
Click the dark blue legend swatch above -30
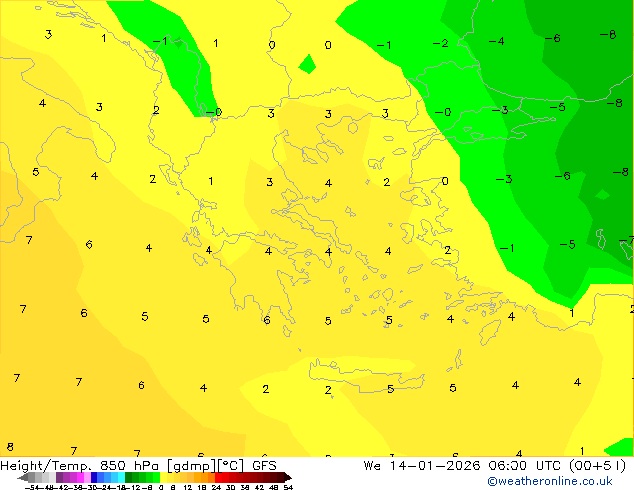click(x=94, y=477)
